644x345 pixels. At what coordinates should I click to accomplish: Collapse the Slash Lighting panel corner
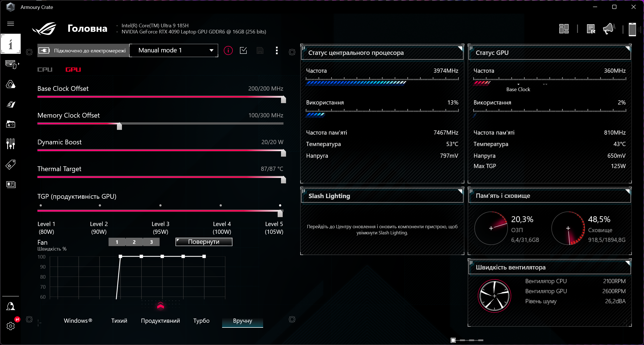point(460,191)
